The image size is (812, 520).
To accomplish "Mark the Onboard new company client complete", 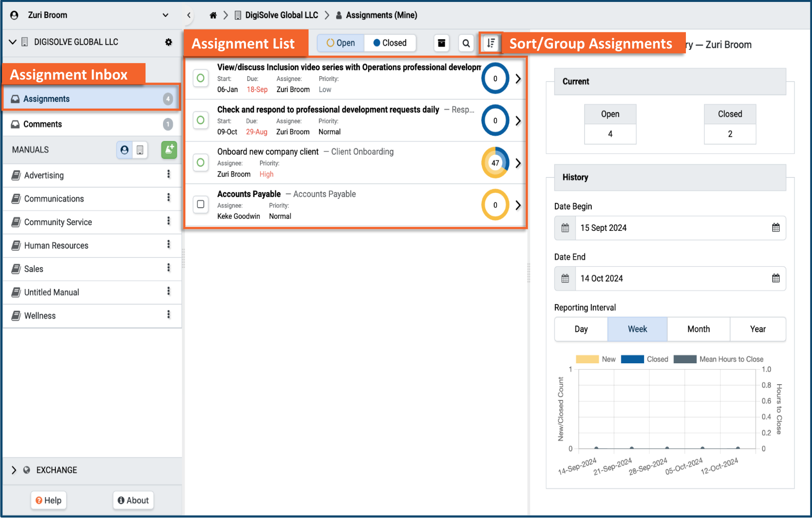I will (x=201, y=162).
